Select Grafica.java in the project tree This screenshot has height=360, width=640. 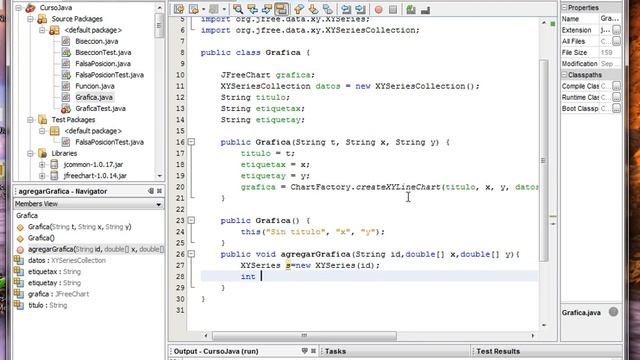(93, 97)
